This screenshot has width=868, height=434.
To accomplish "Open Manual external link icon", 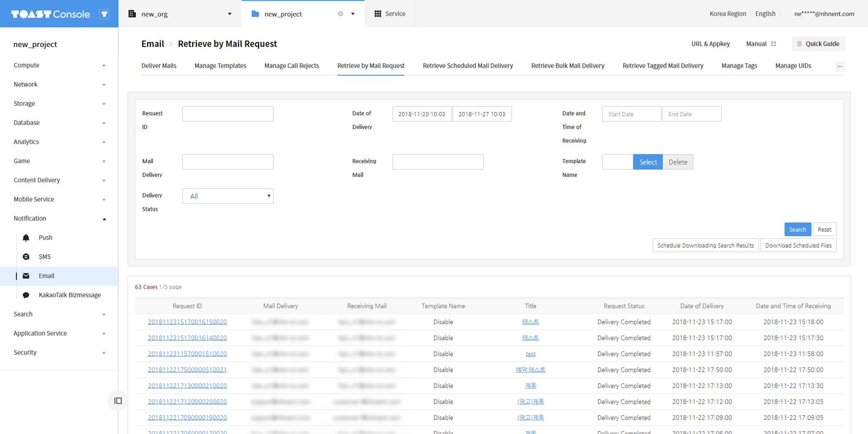I will coord(774,44).
